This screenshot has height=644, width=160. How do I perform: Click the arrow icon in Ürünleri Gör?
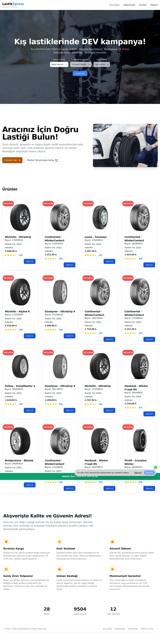19,160
